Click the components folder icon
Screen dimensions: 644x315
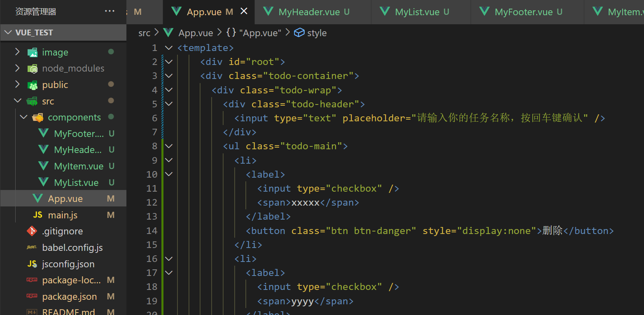click(38, 118)
